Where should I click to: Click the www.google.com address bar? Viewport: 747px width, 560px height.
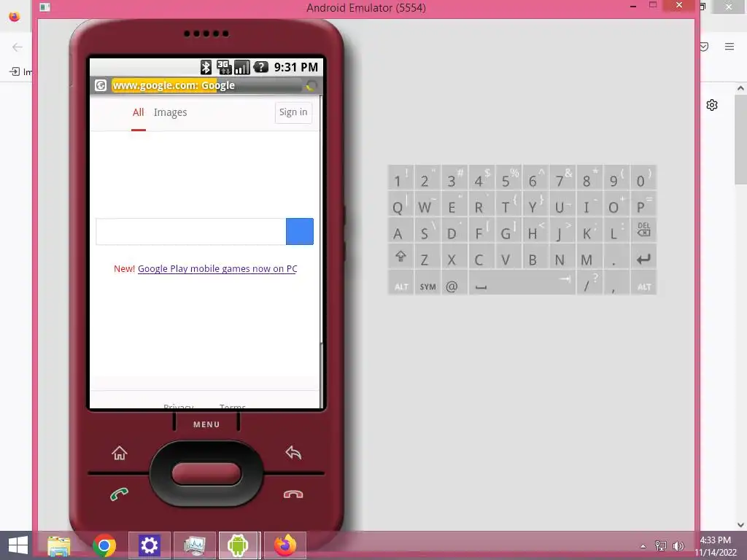[206, 85]
